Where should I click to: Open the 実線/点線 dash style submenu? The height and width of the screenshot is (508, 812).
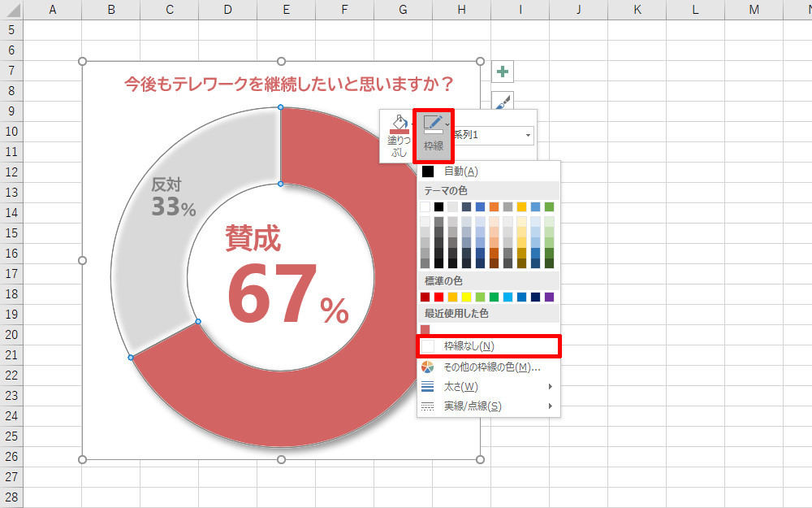488,406
